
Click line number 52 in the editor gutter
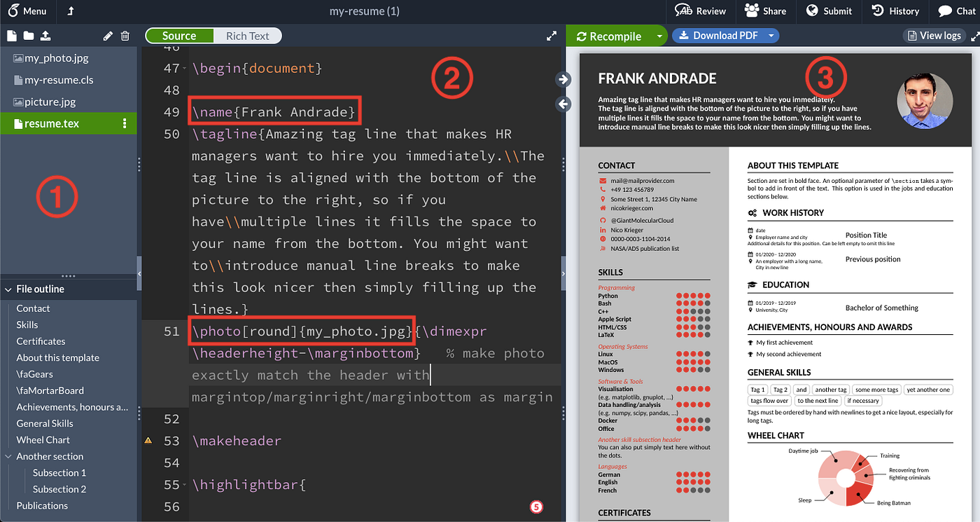[x=171, y=419]
